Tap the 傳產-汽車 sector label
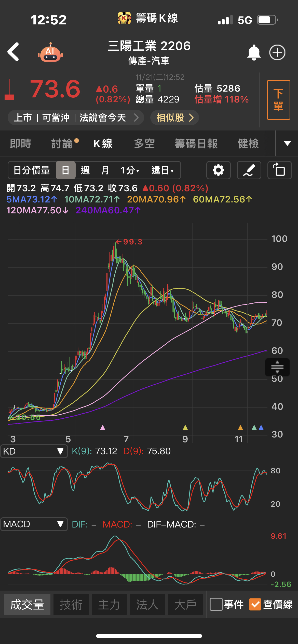The image size is (298, 644). point(149,61)
